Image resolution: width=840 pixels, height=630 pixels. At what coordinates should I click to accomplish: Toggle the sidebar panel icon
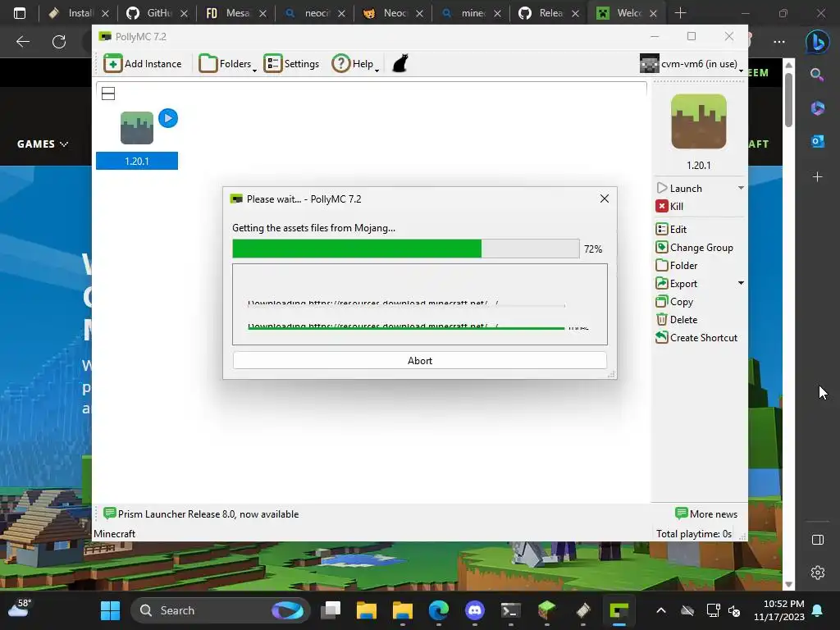pos(818,540)
